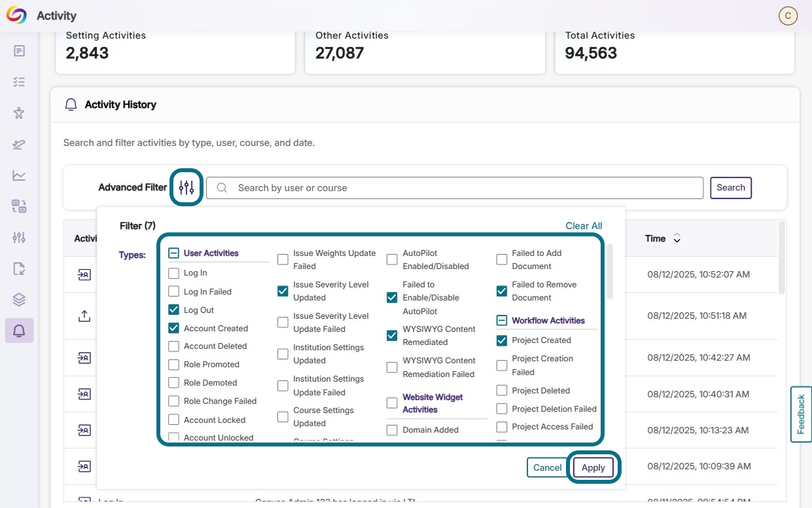Select the layers stack icon in the sidebar
The height and width of the screenshot is (508, 812).
click(x=18, y=300)
